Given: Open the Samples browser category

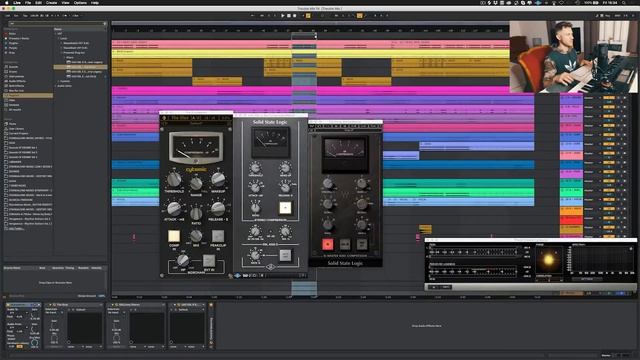Looking at the screenshot, I should (x=14, y=105).
